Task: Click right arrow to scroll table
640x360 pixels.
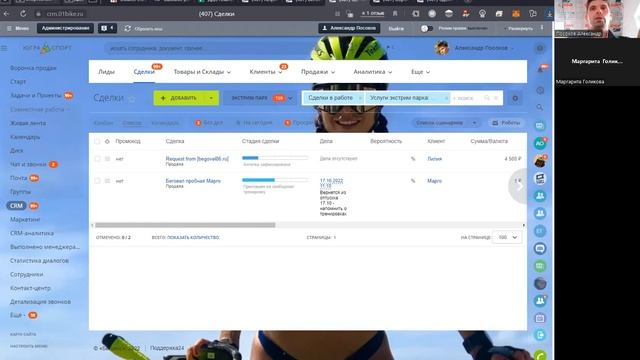Action: point(519,186)
